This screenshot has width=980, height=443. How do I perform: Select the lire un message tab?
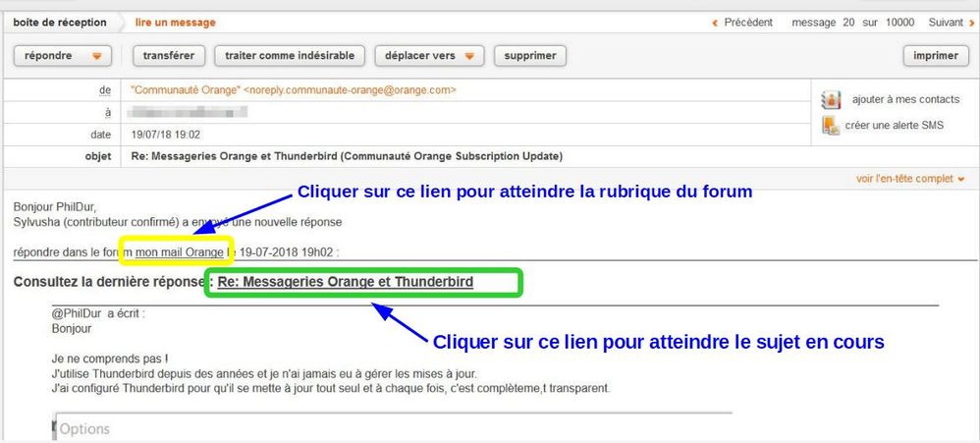coord(176,23)
